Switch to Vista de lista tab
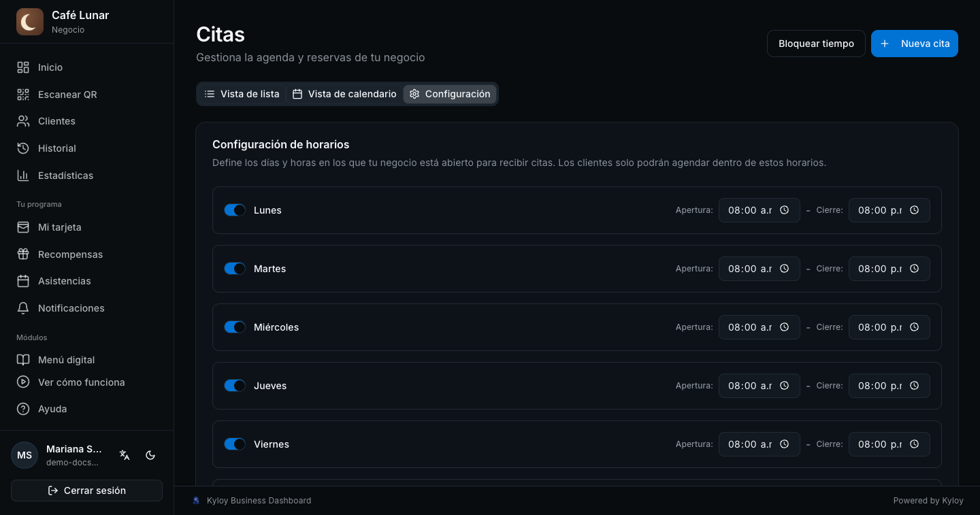This screenshot has height=515, width=980. coord(242,94)
